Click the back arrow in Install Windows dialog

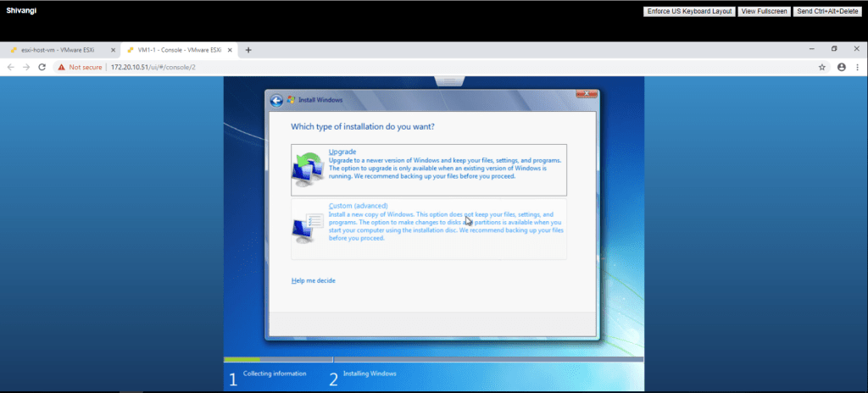coord(276,100)
